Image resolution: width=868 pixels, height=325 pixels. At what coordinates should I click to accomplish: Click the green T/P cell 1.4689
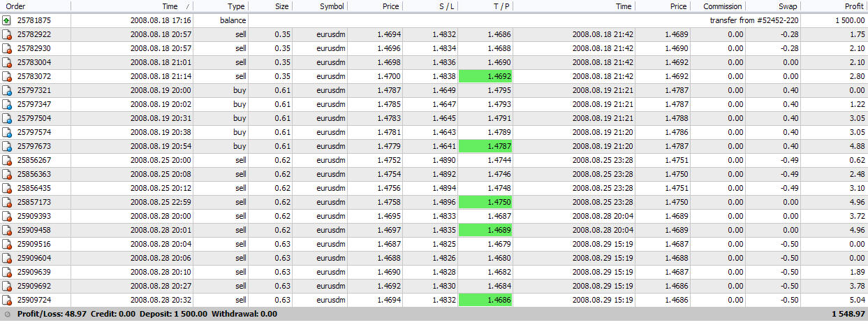pos(485,230)
